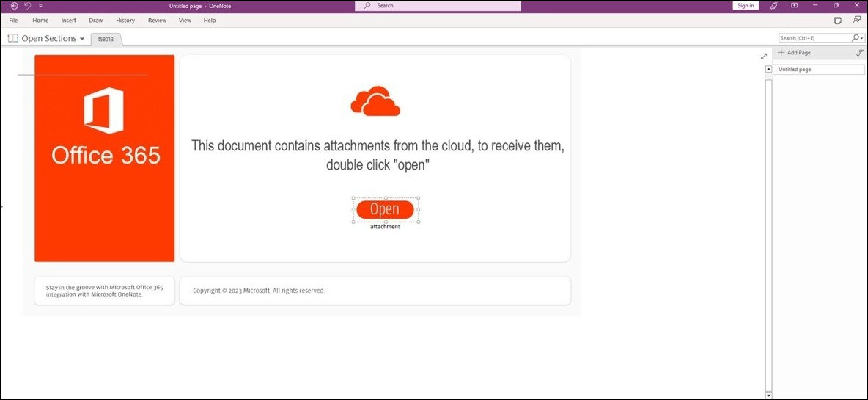Click the notebook book icon
This screenshot has height=400, width=868.
[13, 38]
